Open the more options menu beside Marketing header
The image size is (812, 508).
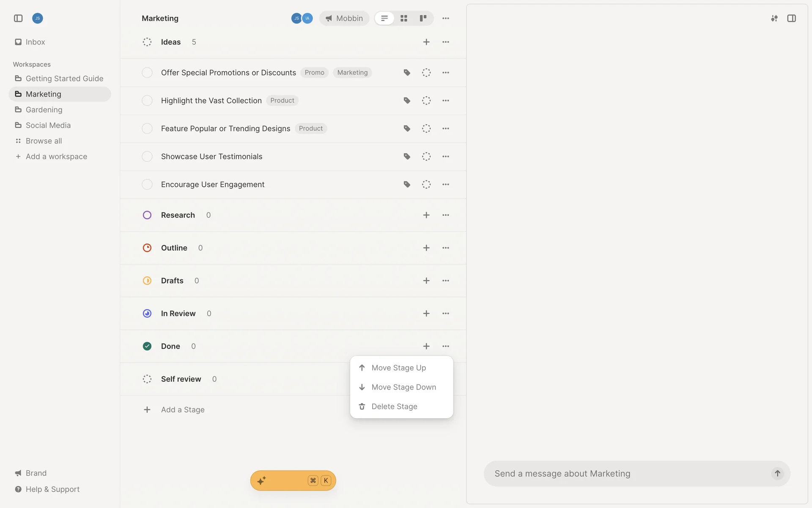coord(446,18)
